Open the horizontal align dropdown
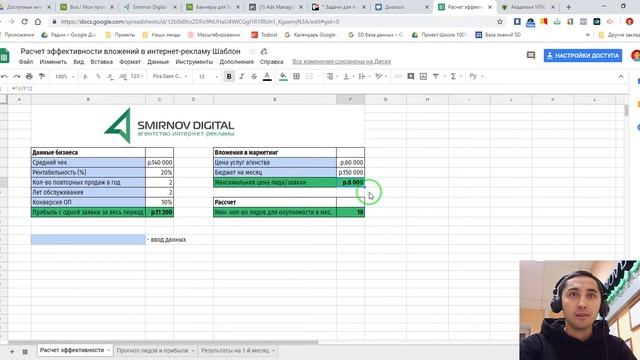 point(332,76)
